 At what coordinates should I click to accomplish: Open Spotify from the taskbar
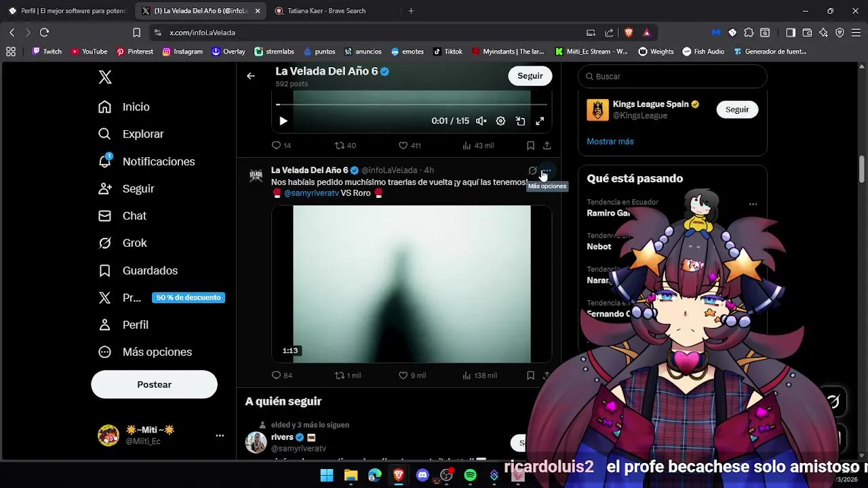pos(471,476)
